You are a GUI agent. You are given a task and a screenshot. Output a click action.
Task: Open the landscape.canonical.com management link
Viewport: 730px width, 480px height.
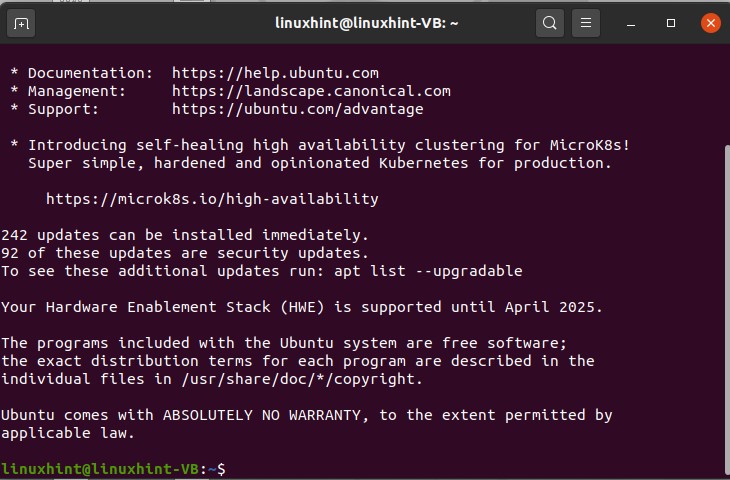(x=311, y=91)
